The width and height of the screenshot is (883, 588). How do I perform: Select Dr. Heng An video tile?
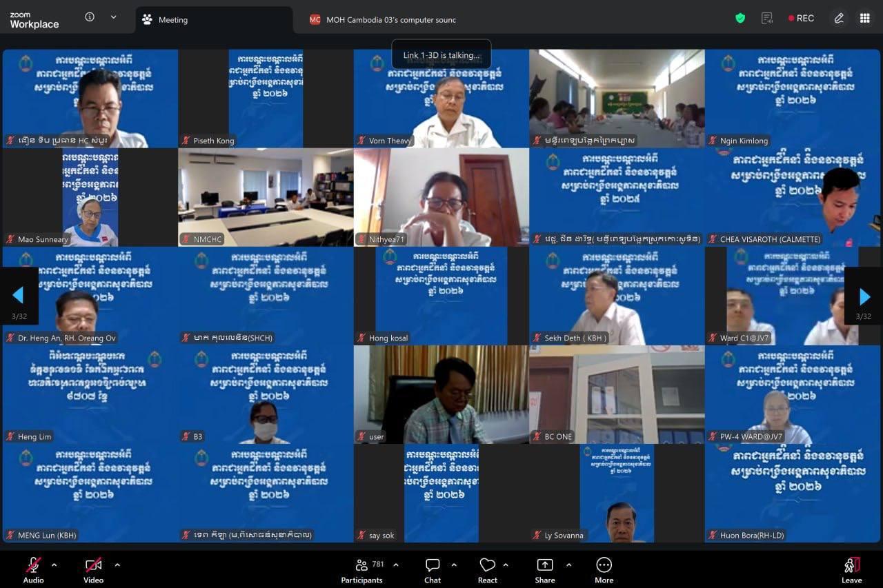(x=90, y=296)
